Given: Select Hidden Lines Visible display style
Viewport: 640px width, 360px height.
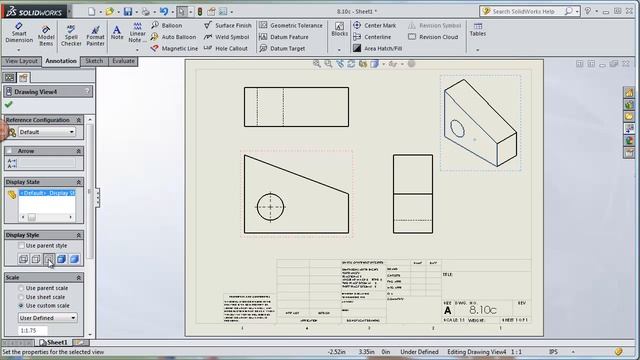Looking at the screenshot, I should coord(36,259).
